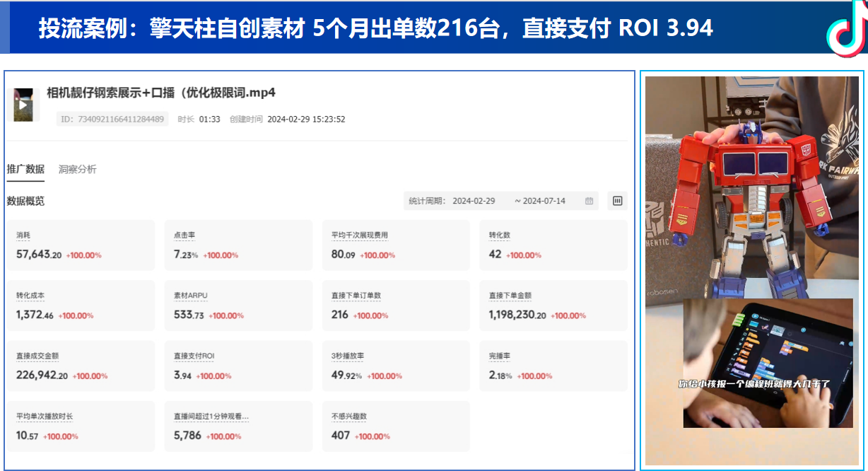Click the 数据概览 section heading

pyautogui.click(x=25, y=201)
